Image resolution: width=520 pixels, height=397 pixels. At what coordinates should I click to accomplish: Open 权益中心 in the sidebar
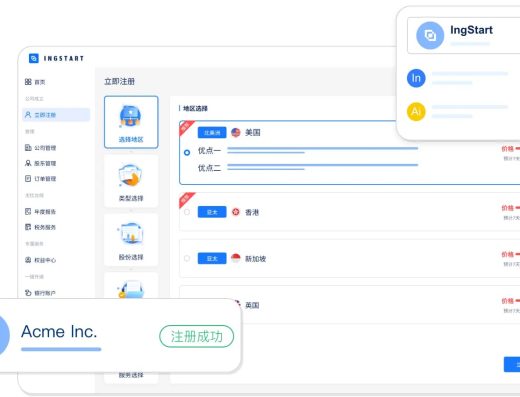click(40, 260)
